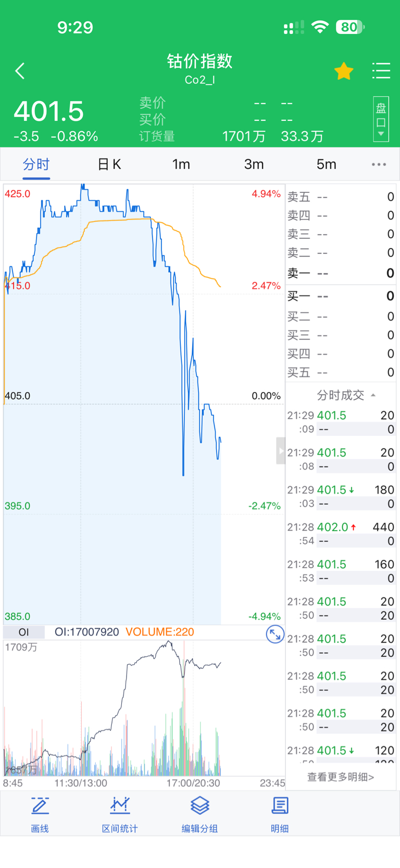This screenshot has width=400, height=868.
Task: Toggle 分时成交 sort triangle
Action: click(x=373, y=395)
